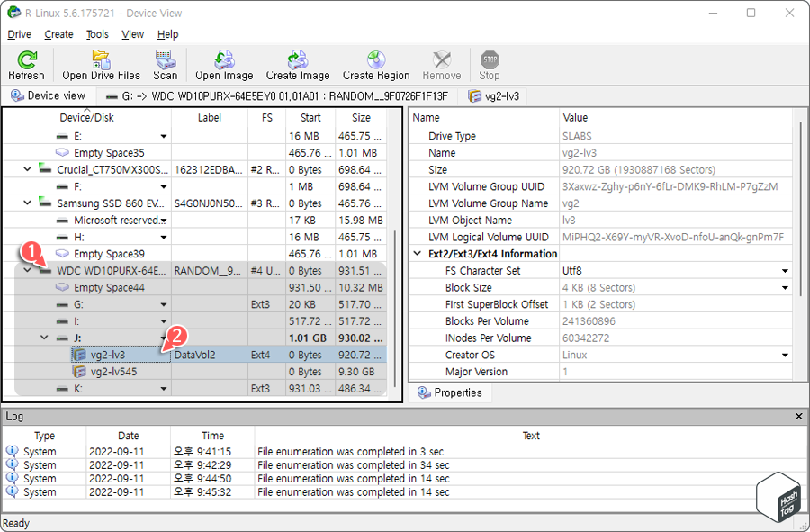The image size is (810, 532).
Task: Close the Log panel
Action: coord(797,416)
